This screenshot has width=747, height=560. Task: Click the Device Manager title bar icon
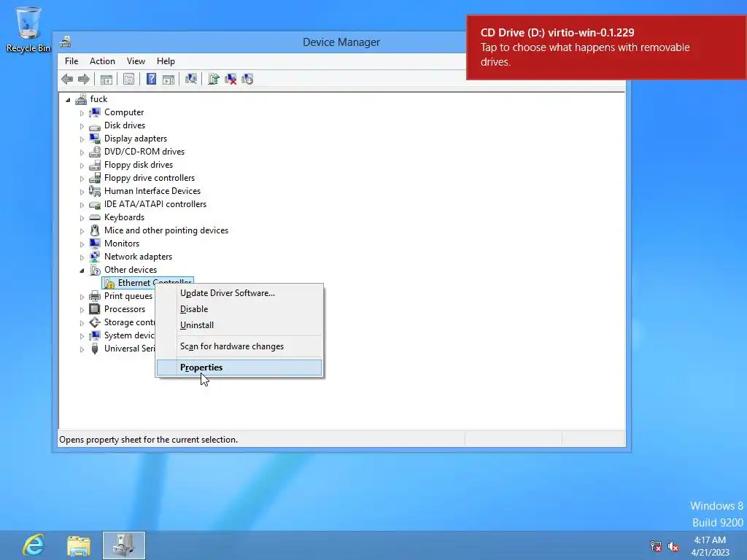65,42
